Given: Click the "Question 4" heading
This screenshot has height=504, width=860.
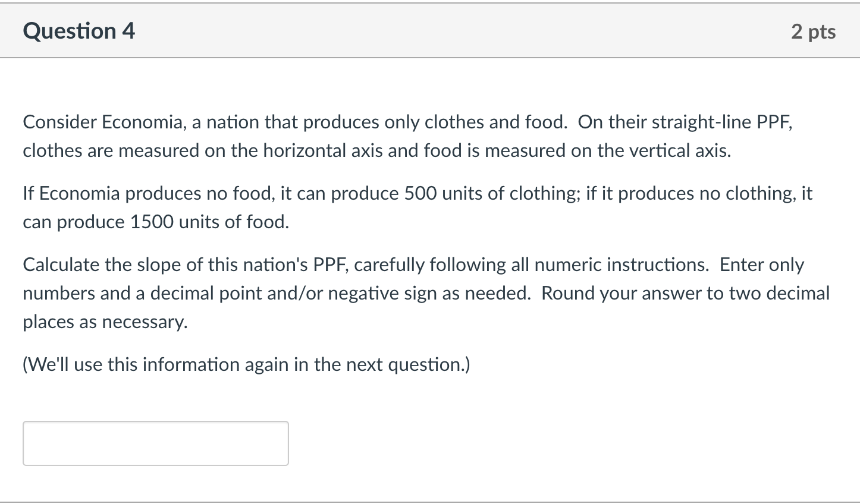Looking at the screenshot, I should click(x=79, y=31).
